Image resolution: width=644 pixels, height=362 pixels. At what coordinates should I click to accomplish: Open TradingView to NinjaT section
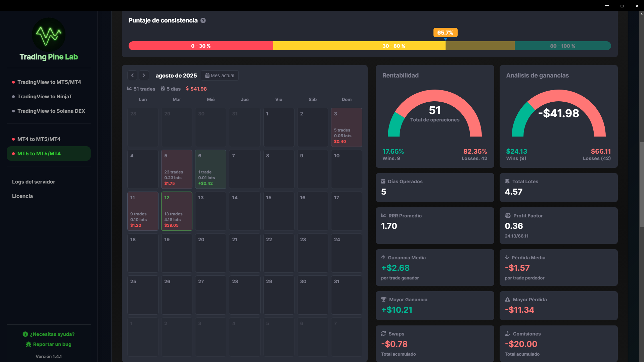(45, 97)
